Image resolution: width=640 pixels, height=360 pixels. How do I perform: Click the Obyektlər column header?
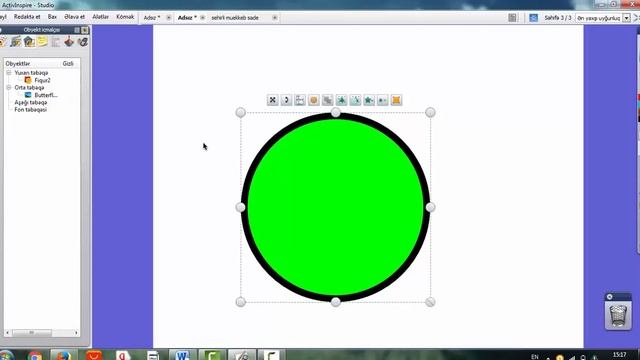pos(18,64)
